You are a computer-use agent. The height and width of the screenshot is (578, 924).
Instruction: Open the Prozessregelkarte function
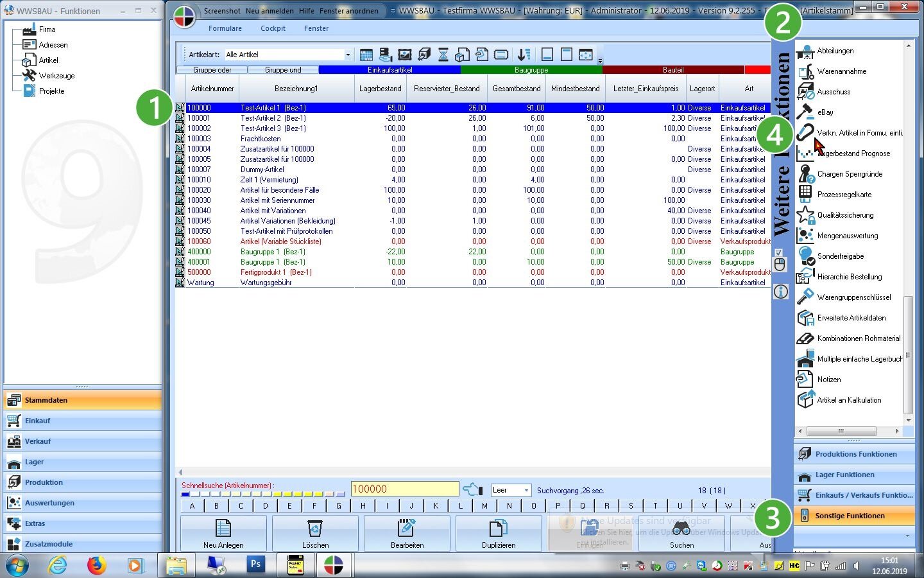tap(844, 195)
